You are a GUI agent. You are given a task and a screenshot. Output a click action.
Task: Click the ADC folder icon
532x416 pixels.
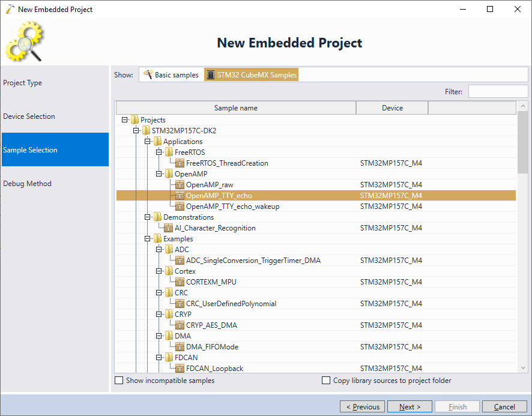click(x=169, y=250)
